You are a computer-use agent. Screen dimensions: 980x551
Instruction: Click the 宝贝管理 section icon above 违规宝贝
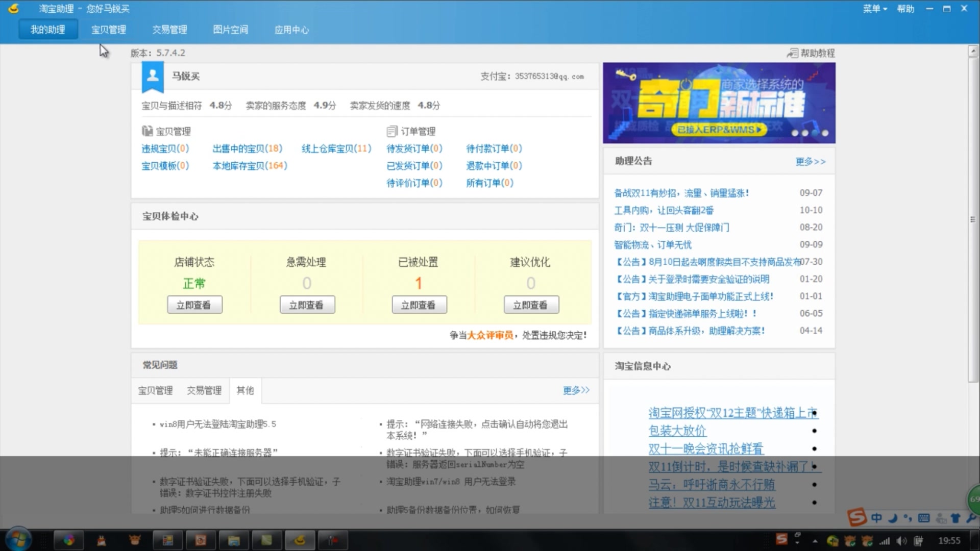click(147, 131)
